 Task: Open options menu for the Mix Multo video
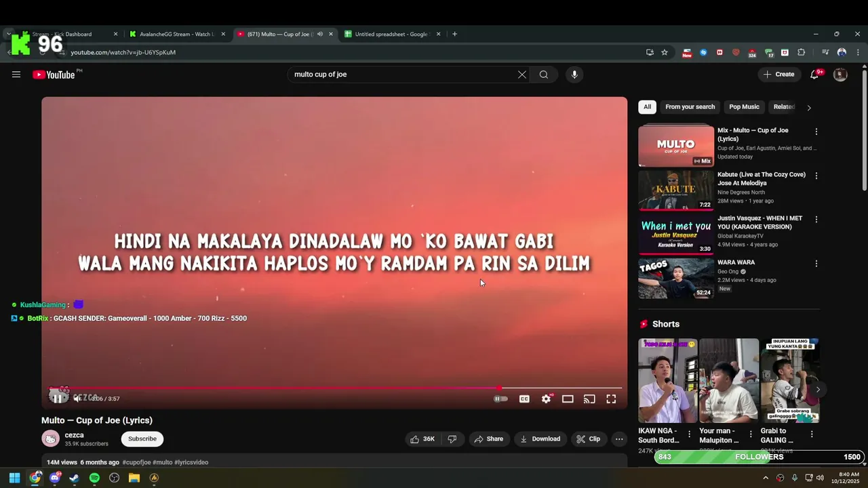[816, 131]
